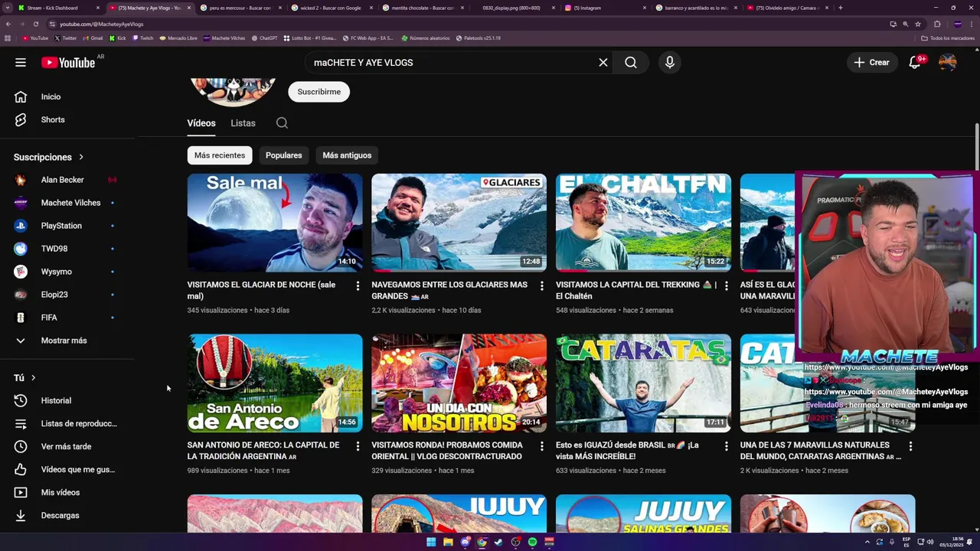This screenshot has height=551, width=980.
Task: Open glaciar de noche video thumbnail
Action: pos(275,223)
